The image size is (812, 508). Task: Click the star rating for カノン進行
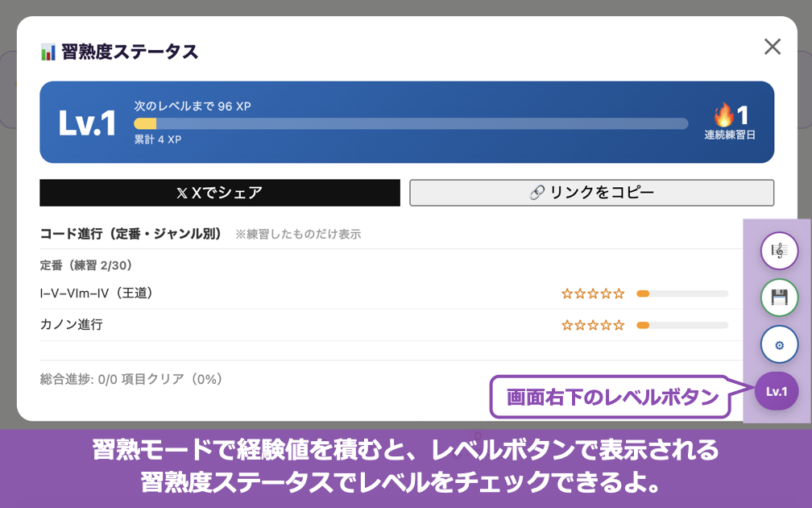click(593, 326)
